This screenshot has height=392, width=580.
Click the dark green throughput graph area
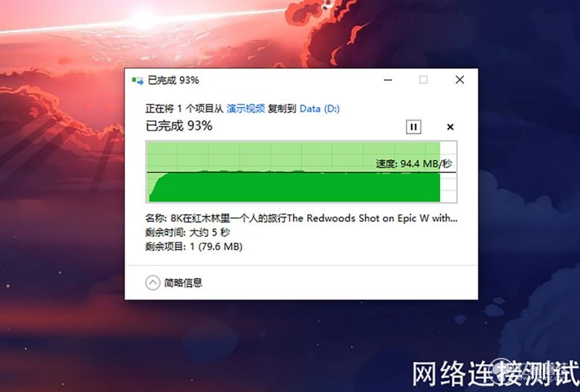click(294, 188)
